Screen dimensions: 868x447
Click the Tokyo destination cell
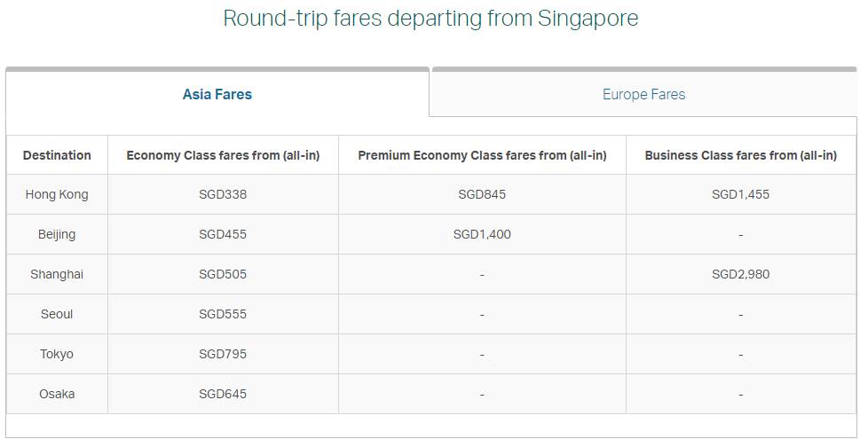click(57, 354)
